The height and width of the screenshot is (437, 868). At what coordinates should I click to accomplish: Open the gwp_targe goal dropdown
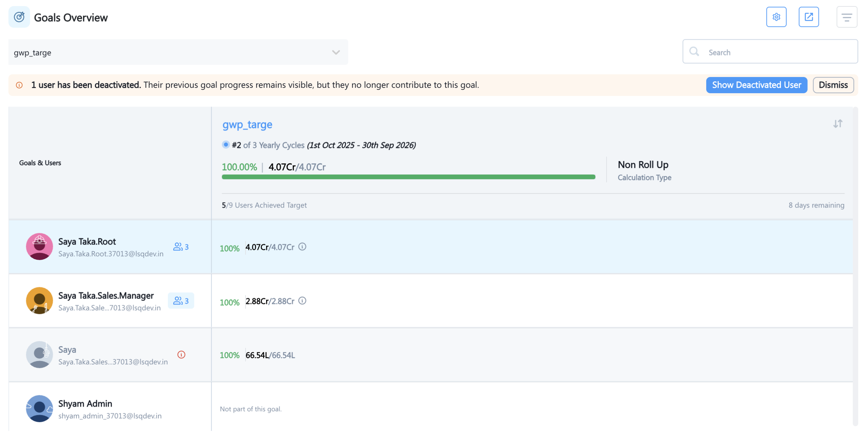(x=178, y=52)
